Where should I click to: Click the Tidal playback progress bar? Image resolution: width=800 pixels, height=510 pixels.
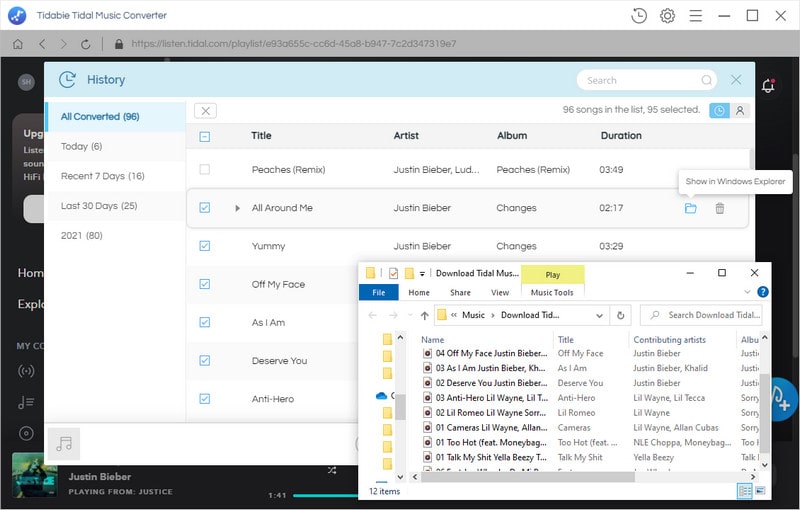(327, 495)
